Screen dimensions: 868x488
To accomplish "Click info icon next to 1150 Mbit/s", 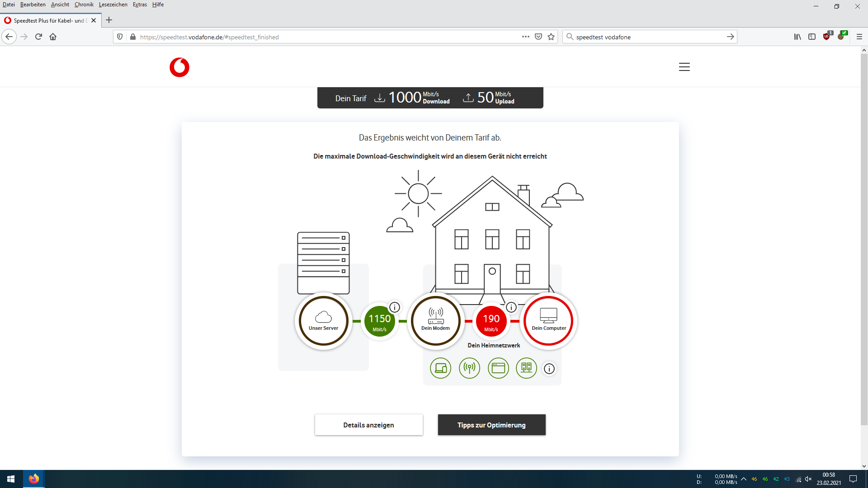I will pyautogui.click(x=395, y=307).
